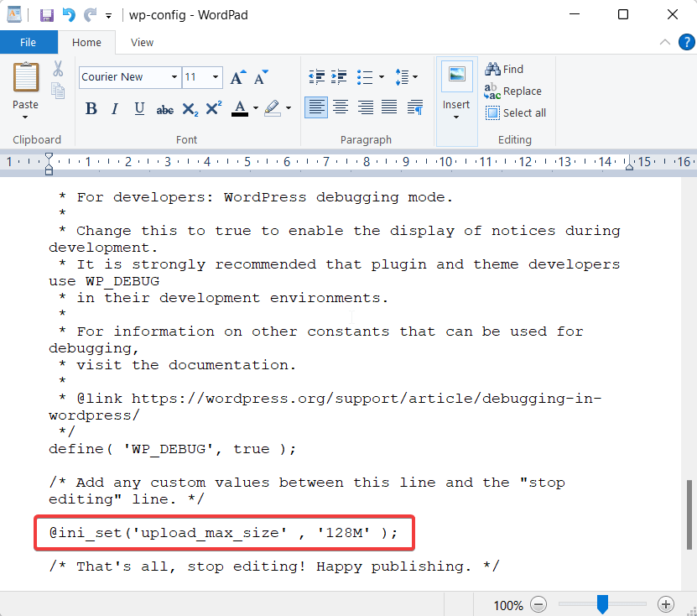The width and height of the screenshot is (697, 616).
Task: Center the text
Action: 341,107
